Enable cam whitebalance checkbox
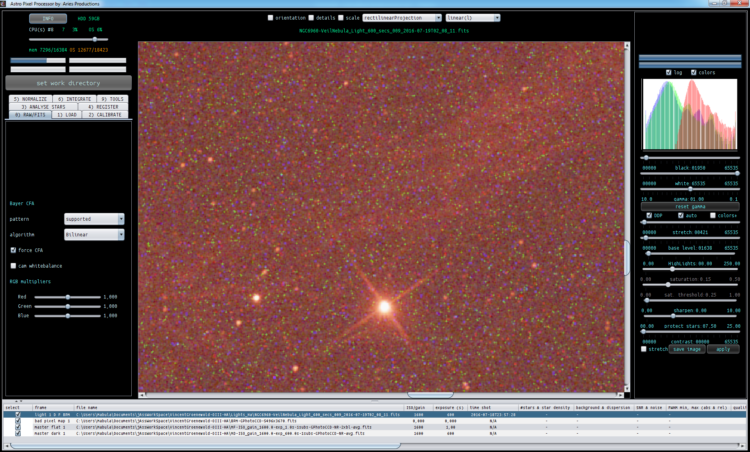 coord(13,266)
